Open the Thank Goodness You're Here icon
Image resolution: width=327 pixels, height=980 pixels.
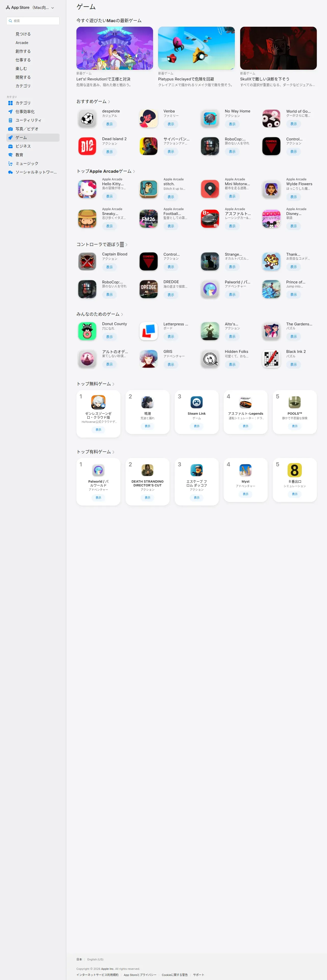click(271, 261)
